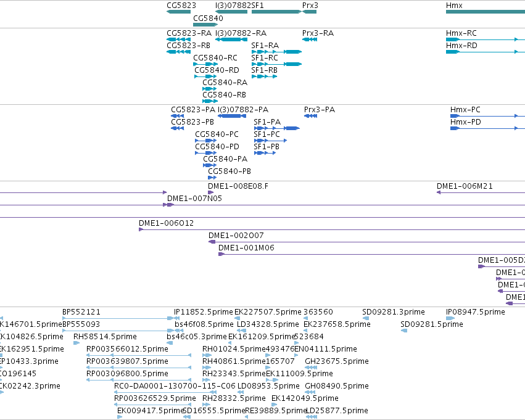
Task: Open the RP003566012.5prime EST label
Action: [x=127, y=350]
